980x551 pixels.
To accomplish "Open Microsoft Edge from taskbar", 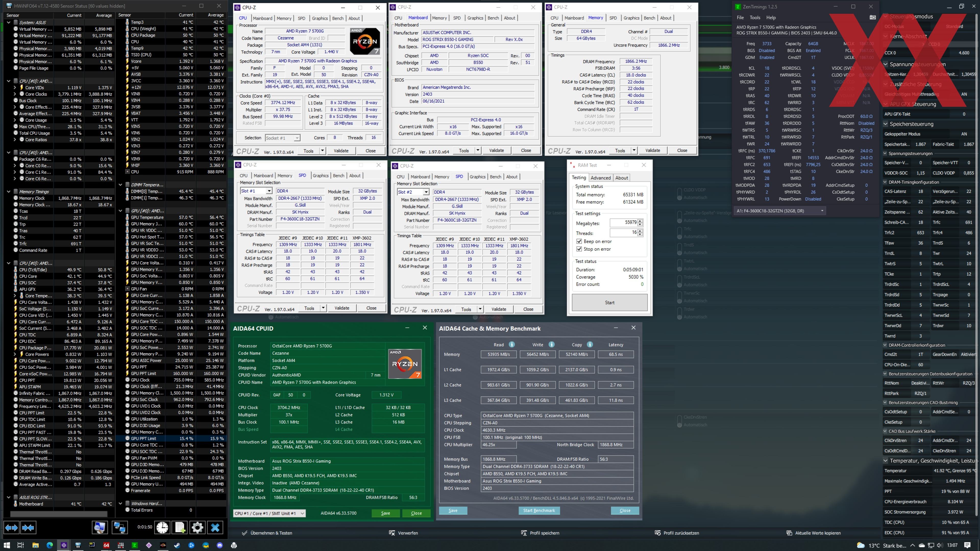I will (x=50, y=545).
